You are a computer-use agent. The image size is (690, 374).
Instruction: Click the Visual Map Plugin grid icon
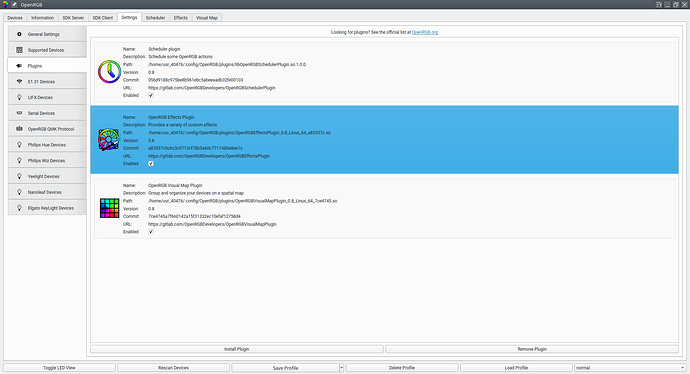(109, 208)
